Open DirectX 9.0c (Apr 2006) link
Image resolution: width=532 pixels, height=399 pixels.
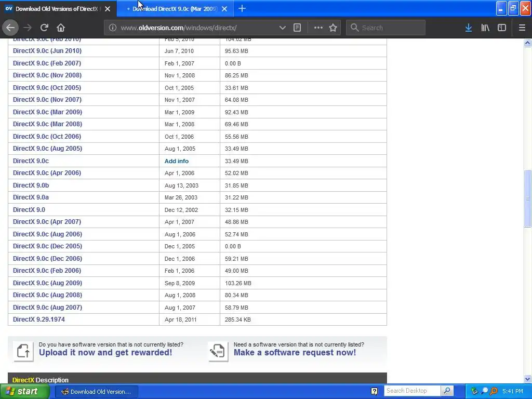point(47,173)
